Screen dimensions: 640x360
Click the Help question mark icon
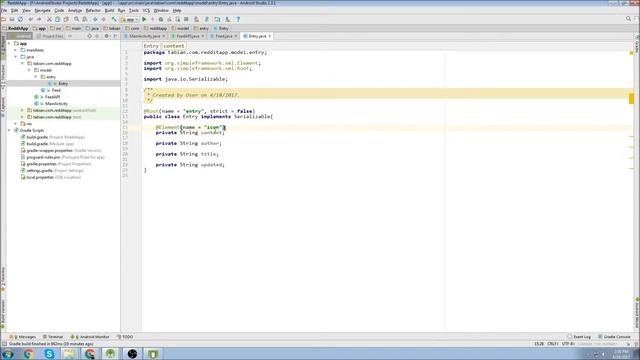tap(238, 19)
